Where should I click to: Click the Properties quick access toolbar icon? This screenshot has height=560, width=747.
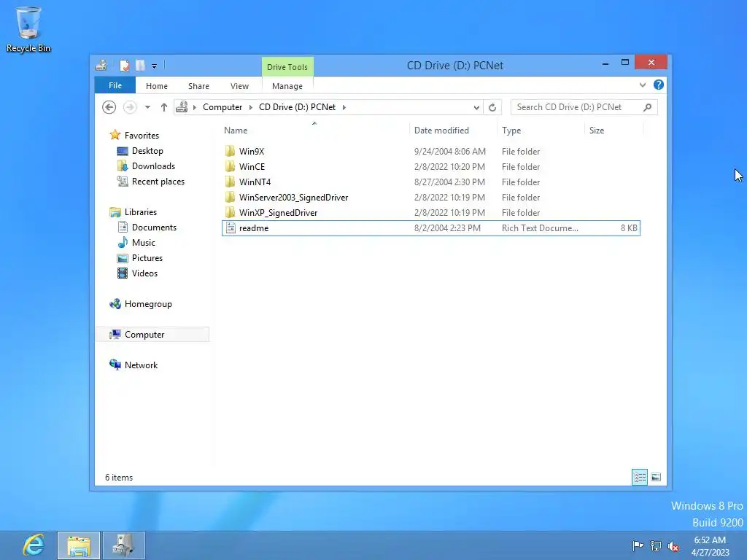[125, 65]
